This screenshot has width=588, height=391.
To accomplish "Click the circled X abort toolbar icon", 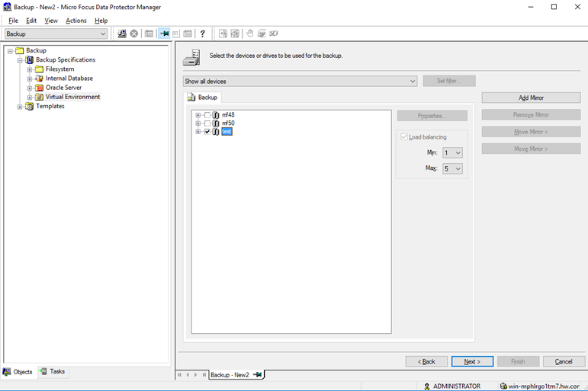I will click(134, 34).
